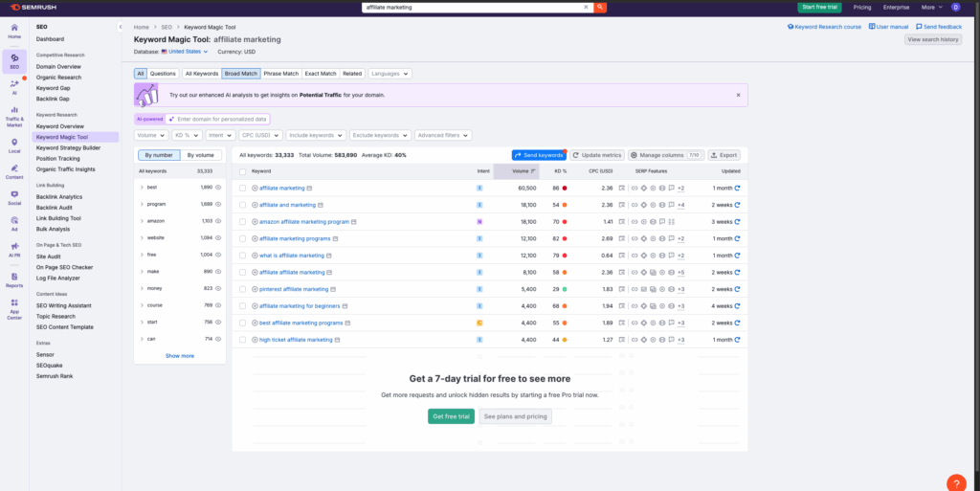Clear the affiliate marketing search query

coord(587,8)
